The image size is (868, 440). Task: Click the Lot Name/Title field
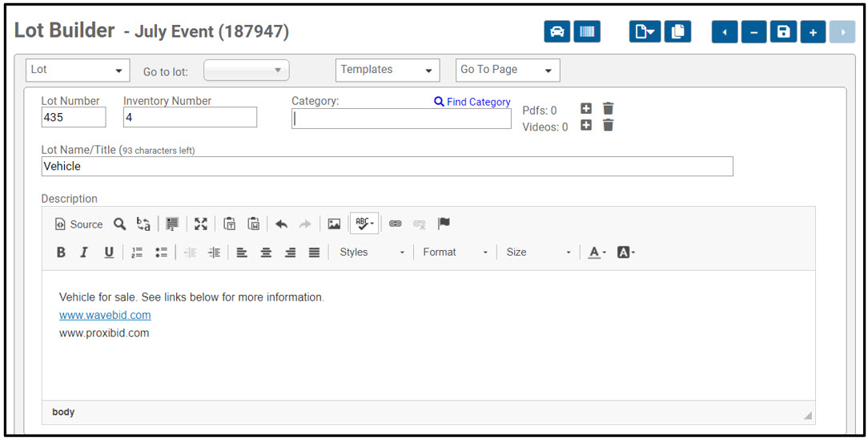(x=387, y=166)
